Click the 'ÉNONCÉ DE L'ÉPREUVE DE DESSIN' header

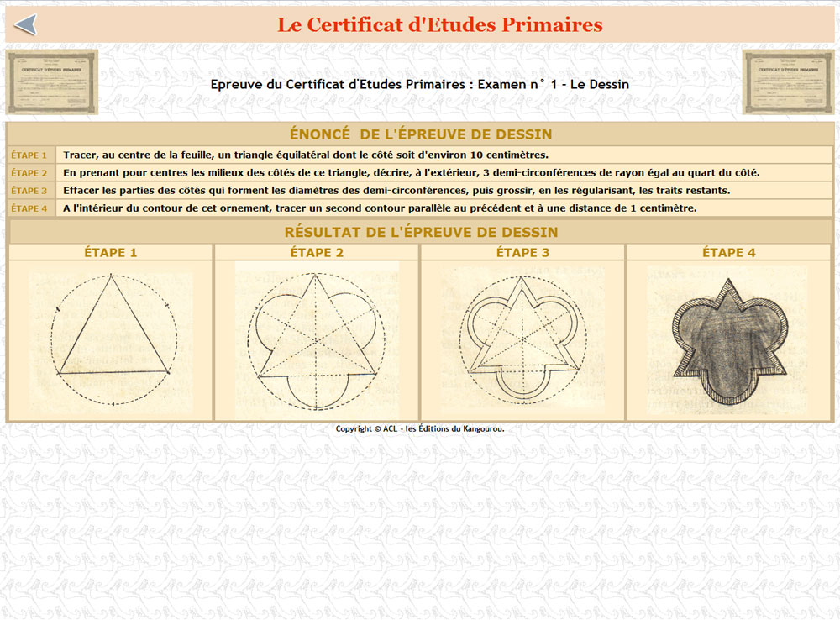(x=420, y=134)
